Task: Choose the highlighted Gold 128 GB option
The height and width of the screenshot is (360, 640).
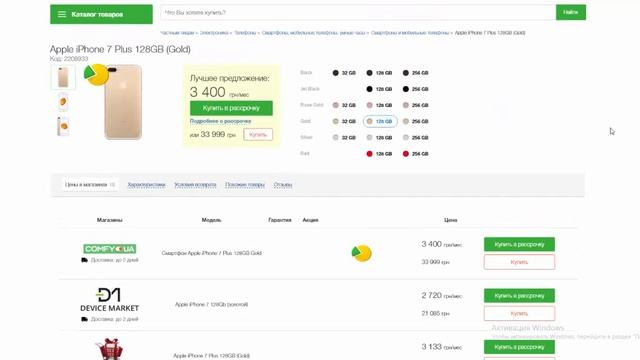Action: (x=380, y=122)
